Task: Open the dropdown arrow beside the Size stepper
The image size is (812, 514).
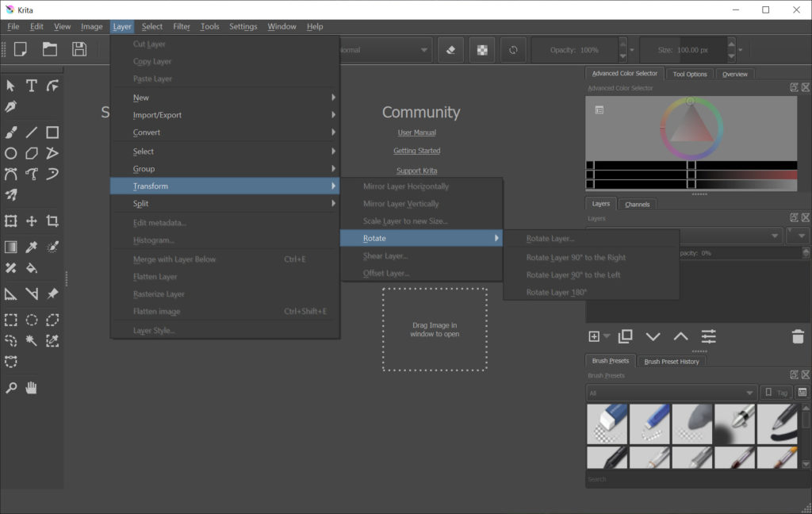Action: coord(741,50)
